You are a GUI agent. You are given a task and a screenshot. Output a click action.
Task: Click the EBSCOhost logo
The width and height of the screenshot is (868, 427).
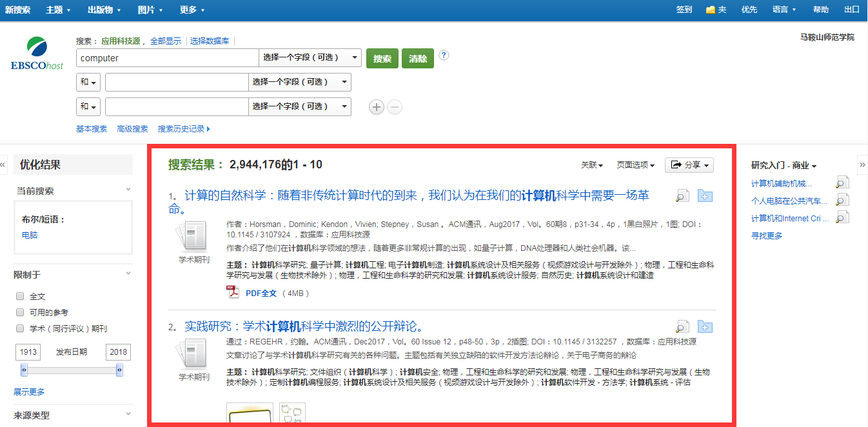37,54
